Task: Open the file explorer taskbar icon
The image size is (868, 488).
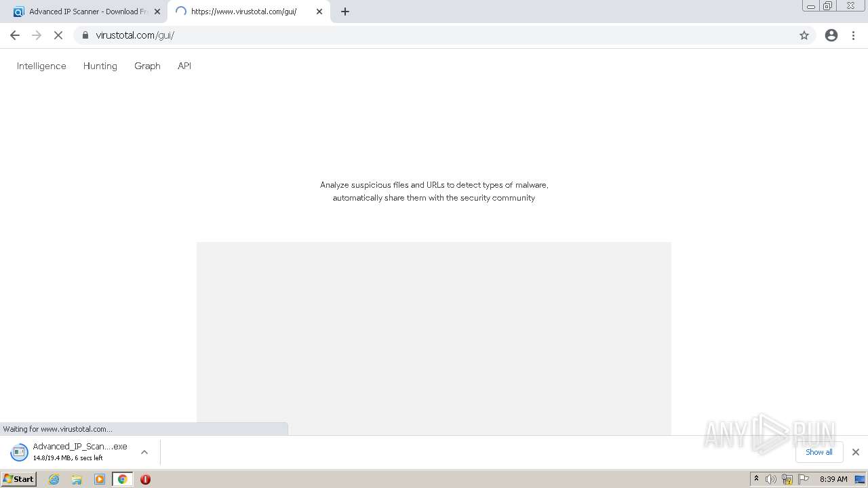Action: click(77, 479)
